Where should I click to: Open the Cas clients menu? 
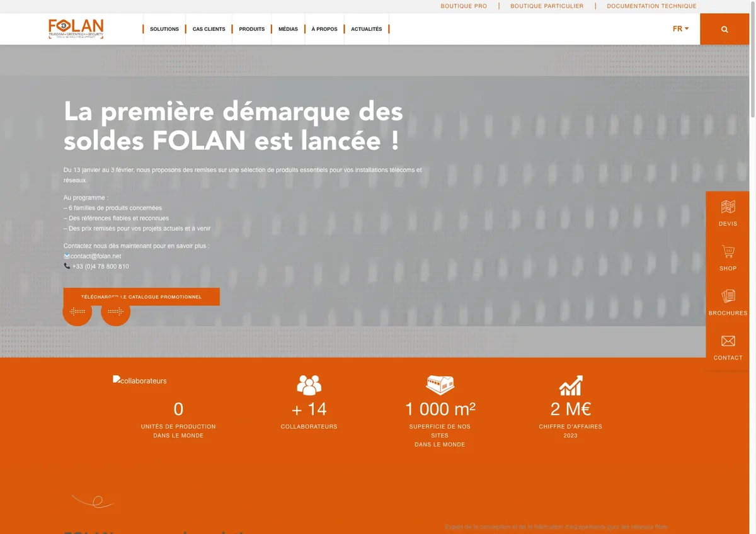pyautogui.click(x=209, y=29)
